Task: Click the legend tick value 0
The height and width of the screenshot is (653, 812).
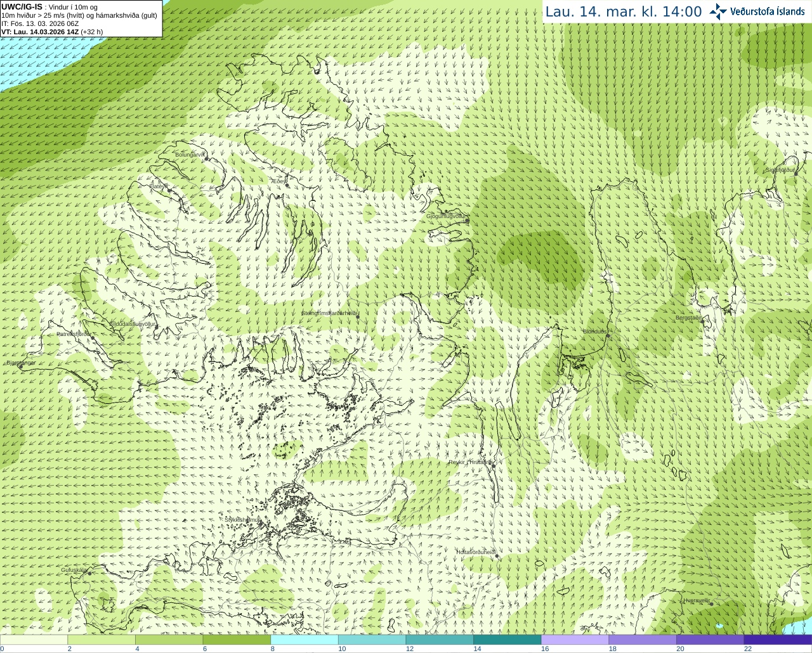Action: (x=2, y=649)
